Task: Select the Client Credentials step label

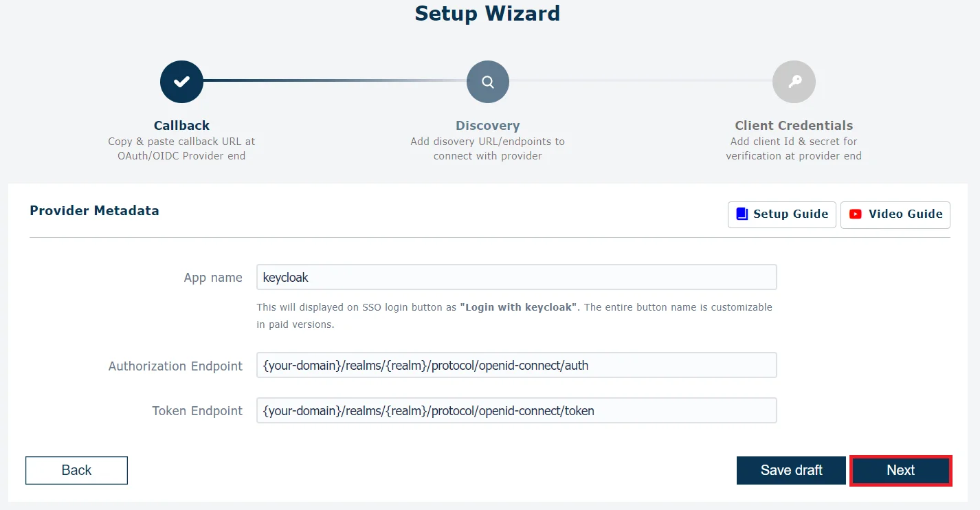Action: coord(794,126)
